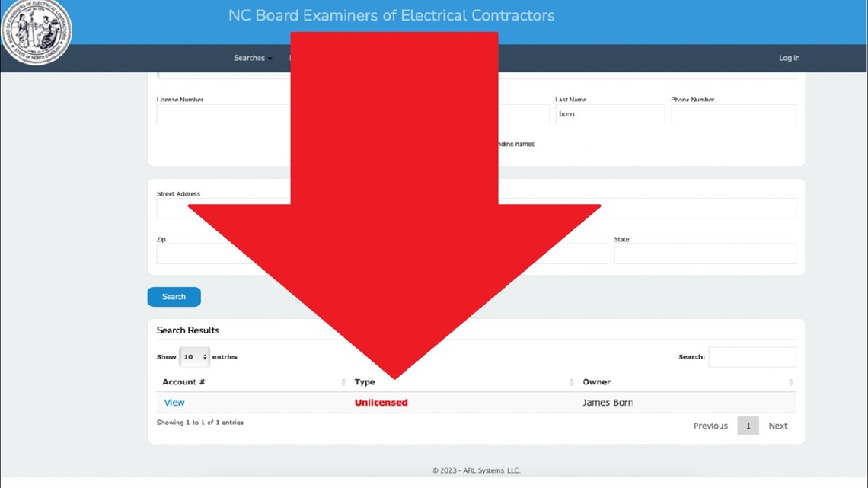
Task: Click the NC Board seal logo
Action: pyautogui.click(x=37, y=31)
